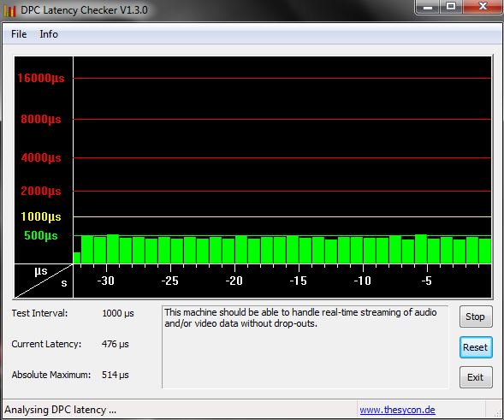Click the resize grip in the status bar corner
Screen dimensions: 504x420
point(497,413)
